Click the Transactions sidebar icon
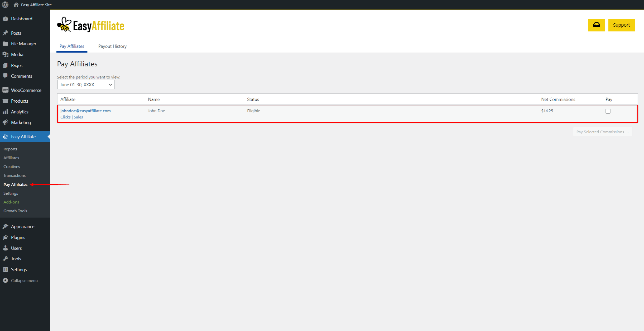The width and height of the screenshot is (644, 331). point(15,175)
